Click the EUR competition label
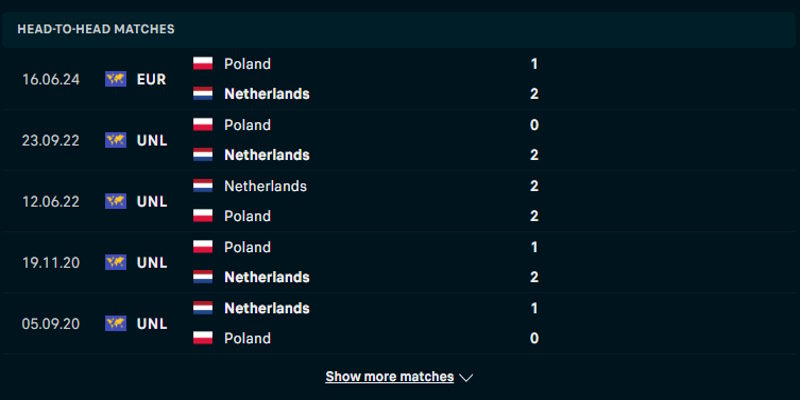Screen dimensions: 800x400 pyautogui.click(x=152, y=79)
